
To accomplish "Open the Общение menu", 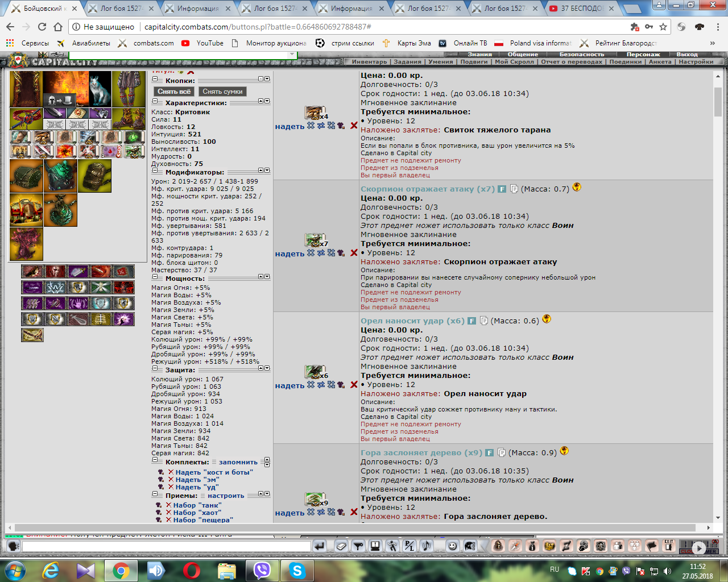I will click(x=523, y=55).
